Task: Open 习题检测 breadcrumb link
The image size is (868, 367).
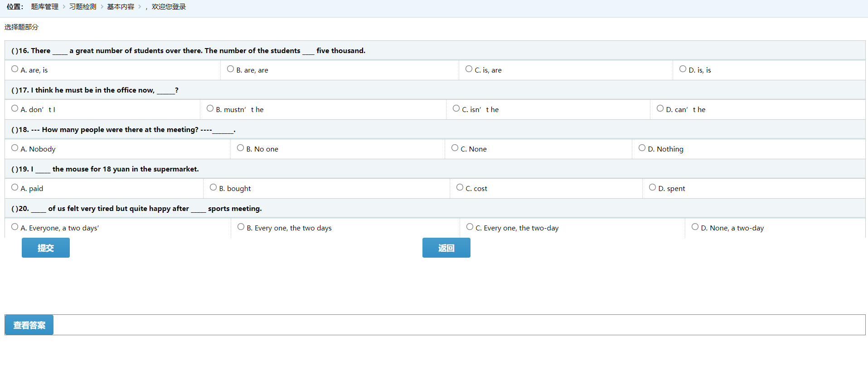Action: (x=83, y=7)
